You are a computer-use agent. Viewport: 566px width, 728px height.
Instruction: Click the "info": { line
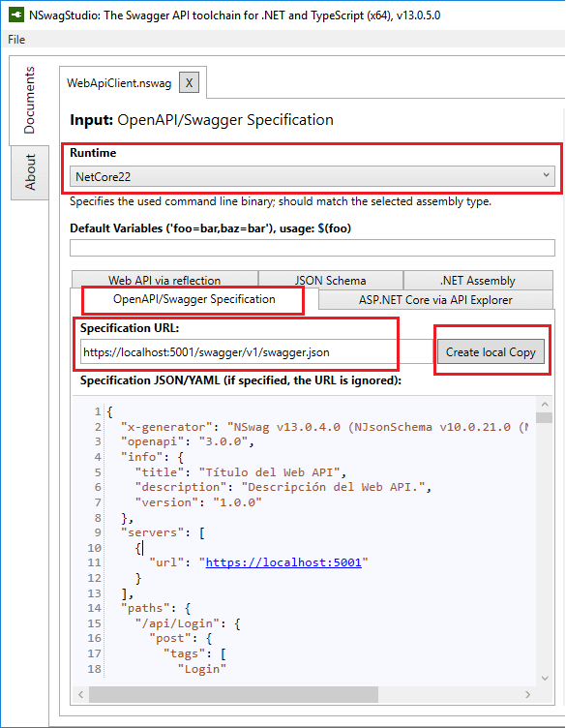click(x=152, y=457)
